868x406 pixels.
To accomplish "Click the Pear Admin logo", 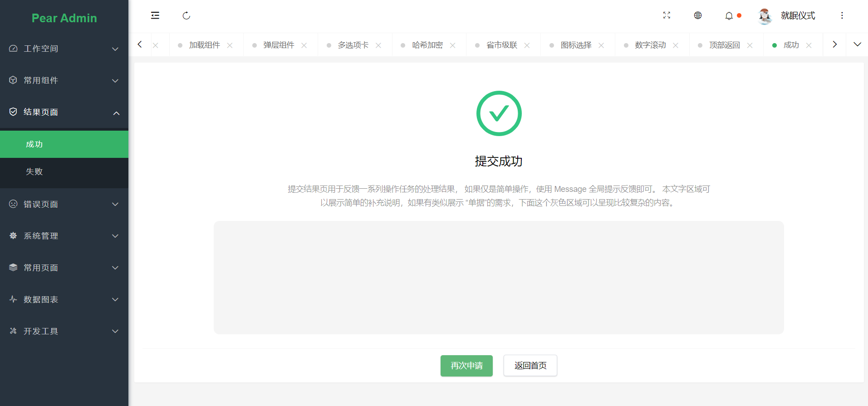I will (x=64, y=18).
